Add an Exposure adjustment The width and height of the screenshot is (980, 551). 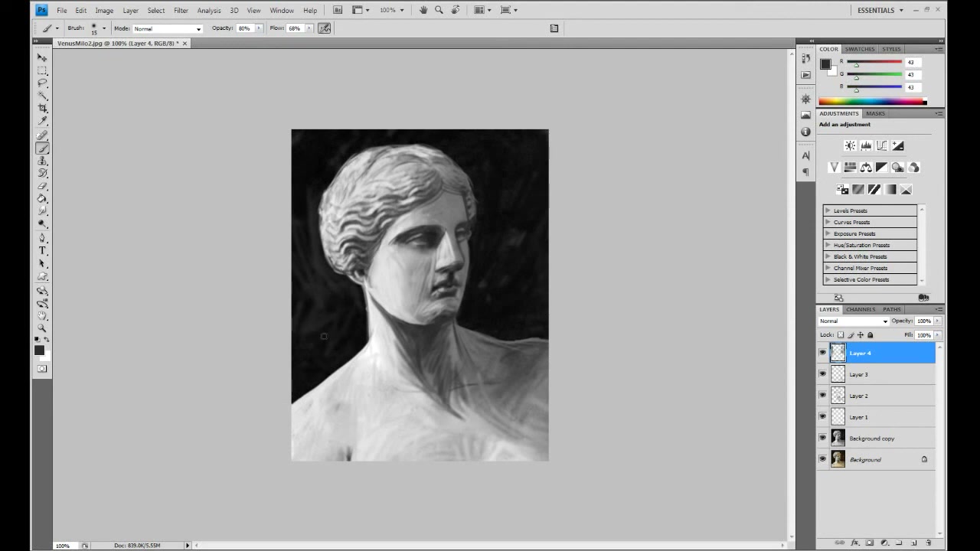[898, 146]
